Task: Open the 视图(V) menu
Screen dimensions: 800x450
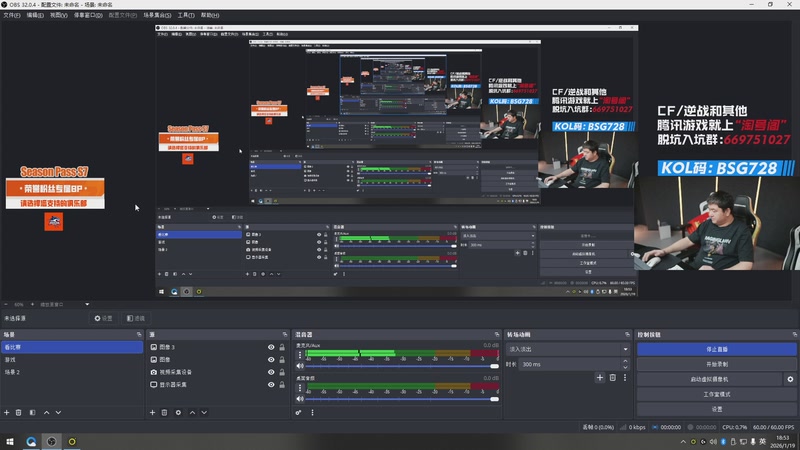Action: pos(59,15)
